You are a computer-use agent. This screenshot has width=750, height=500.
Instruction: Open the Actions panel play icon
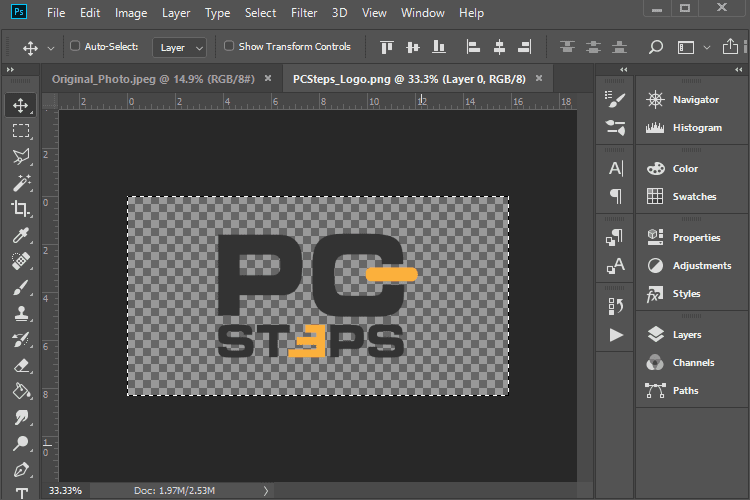pos(616,335)
